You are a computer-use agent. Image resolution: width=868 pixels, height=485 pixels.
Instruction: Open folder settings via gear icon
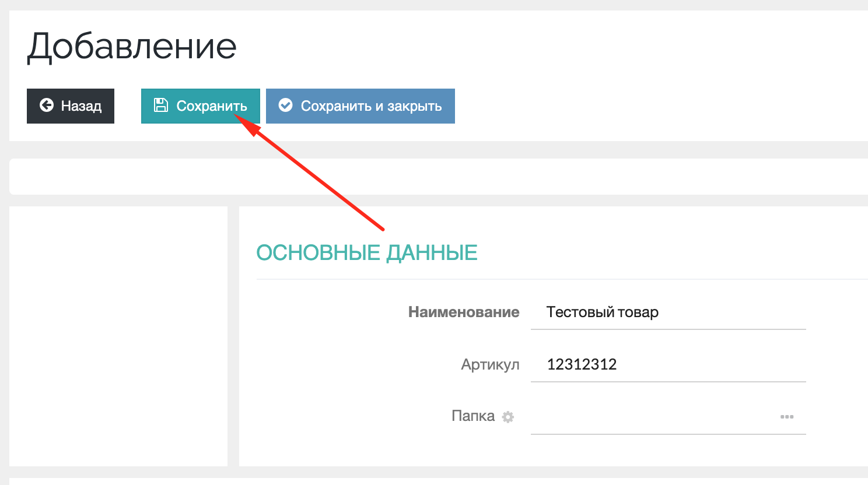(x=508, y=417)
